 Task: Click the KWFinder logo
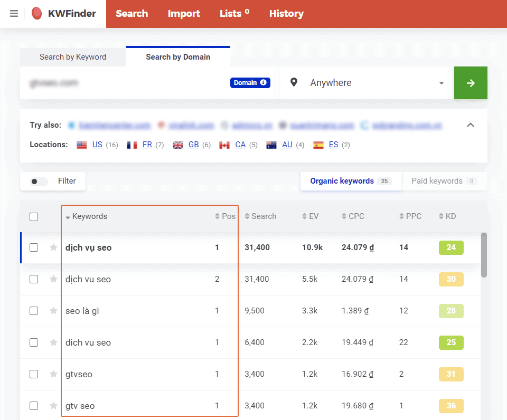click(x=64, y=14)
